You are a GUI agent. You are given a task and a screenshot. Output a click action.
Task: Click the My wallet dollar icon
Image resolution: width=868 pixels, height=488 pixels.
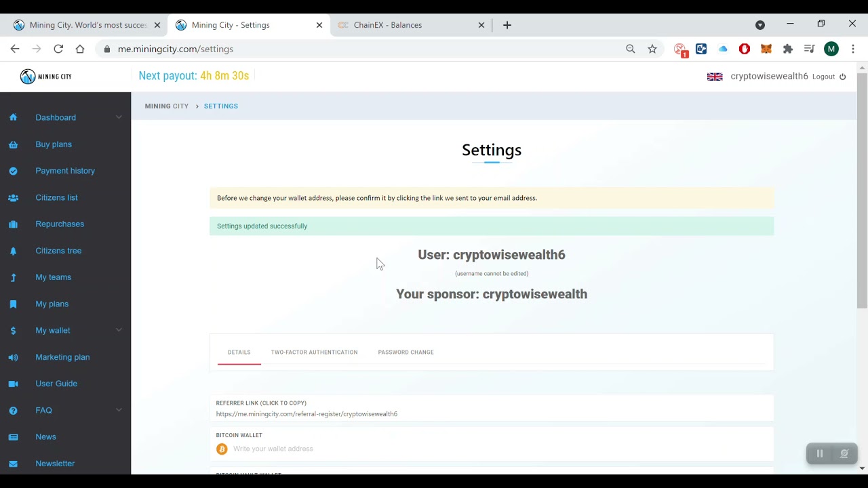[x=13, y=331]
